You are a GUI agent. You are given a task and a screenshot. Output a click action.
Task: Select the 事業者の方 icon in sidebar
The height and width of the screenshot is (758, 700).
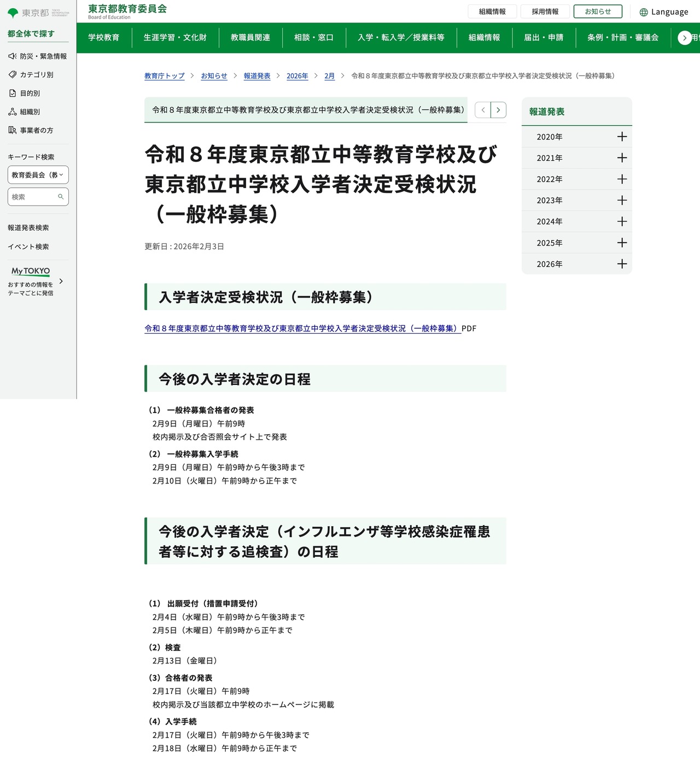pyautogui.click(x=11, y=130)
